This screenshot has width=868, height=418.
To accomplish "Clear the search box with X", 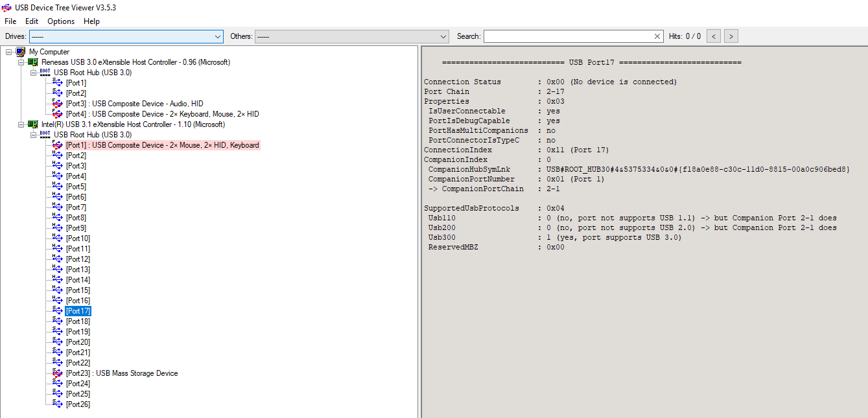I will (657, 36).
